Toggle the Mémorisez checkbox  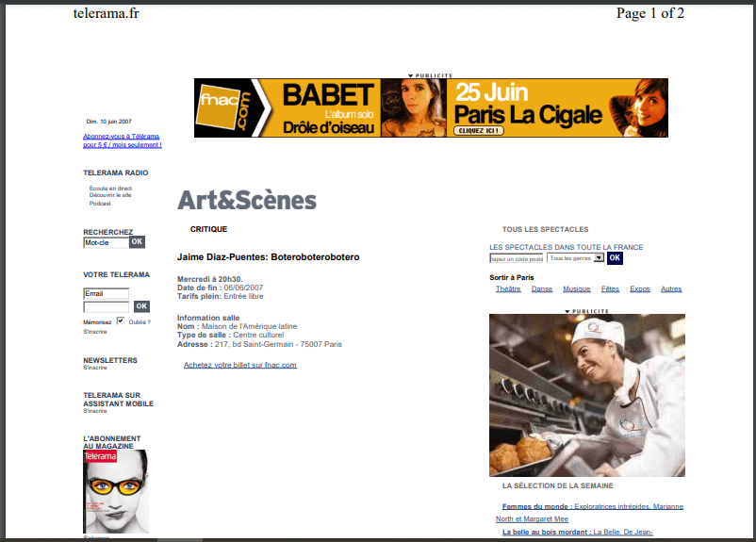pyautogui.click(x=120, y=321)
